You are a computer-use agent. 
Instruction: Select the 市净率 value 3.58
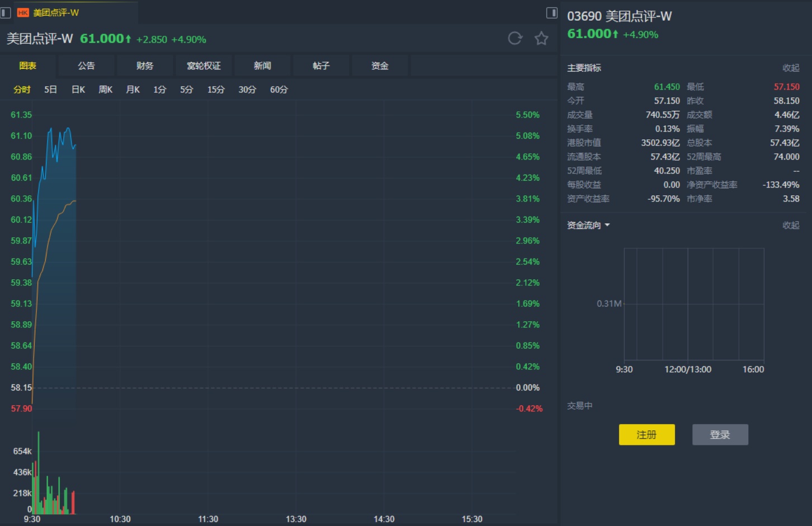(x=791, y=199)
